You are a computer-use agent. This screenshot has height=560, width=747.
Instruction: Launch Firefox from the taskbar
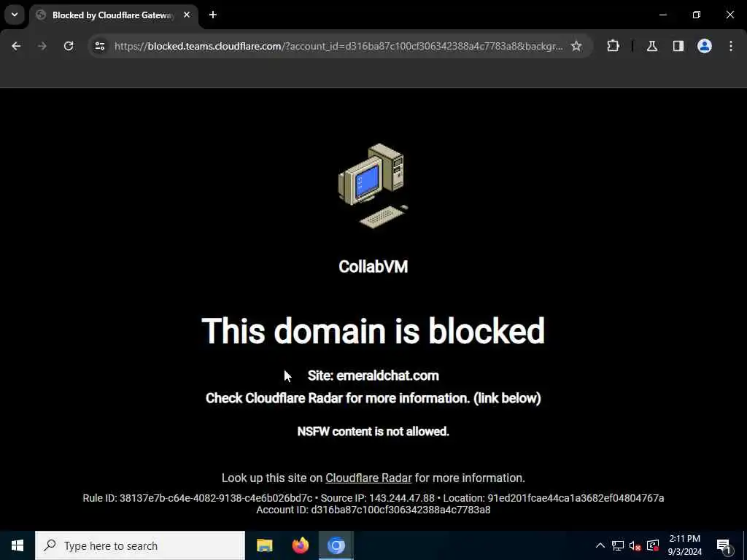pyautogui.click(x=300, y=545)
